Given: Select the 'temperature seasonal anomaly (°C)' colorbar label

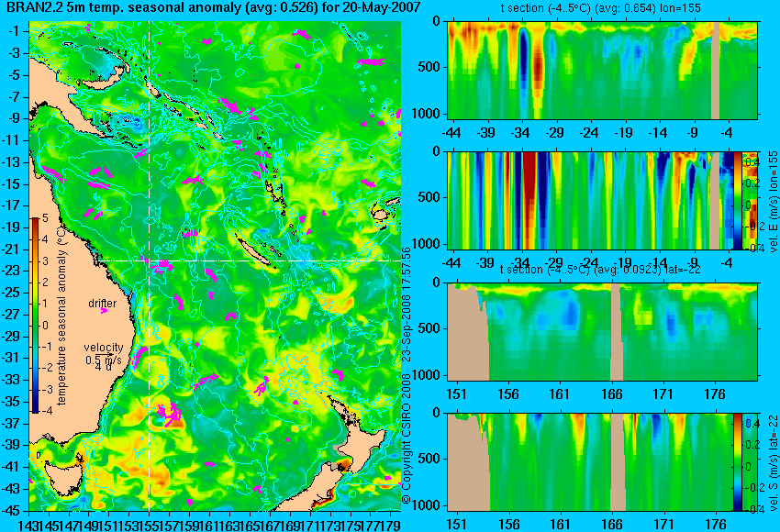Looking at the screenshot, I should point(61,315).
